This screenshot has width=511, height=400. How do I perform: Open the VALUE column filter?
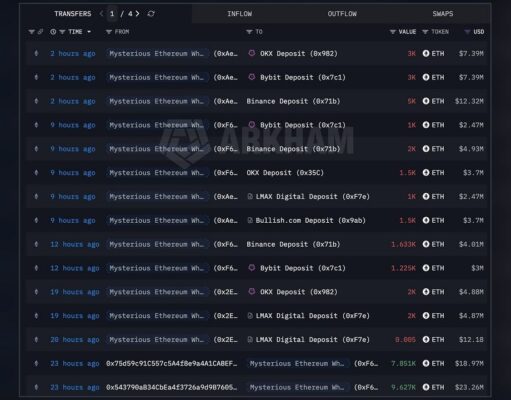coord(393,32)
